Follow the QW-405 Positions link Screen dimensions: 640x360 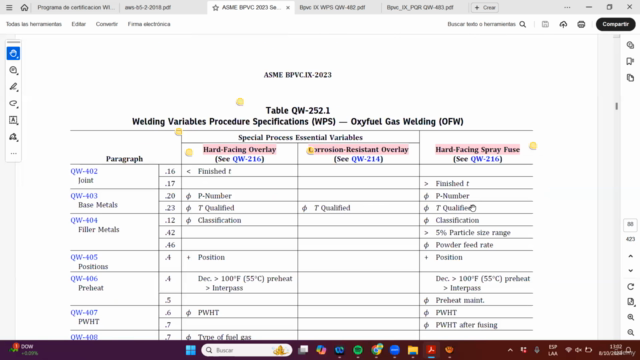pos(84,257)
